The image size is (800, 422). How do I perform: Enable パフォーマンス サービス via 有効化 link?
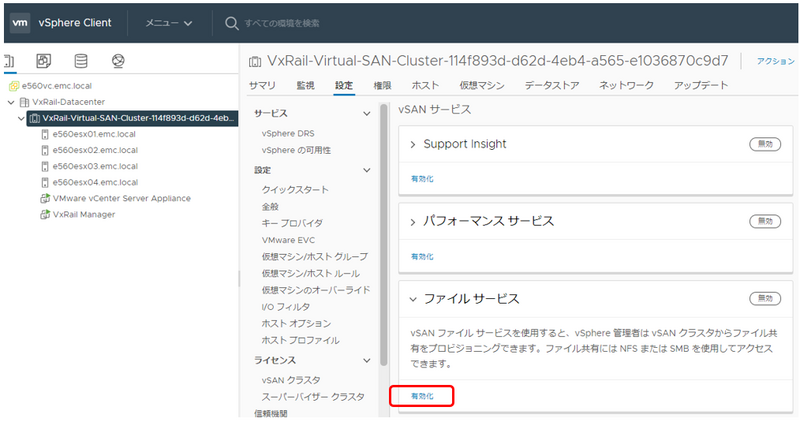422,257
